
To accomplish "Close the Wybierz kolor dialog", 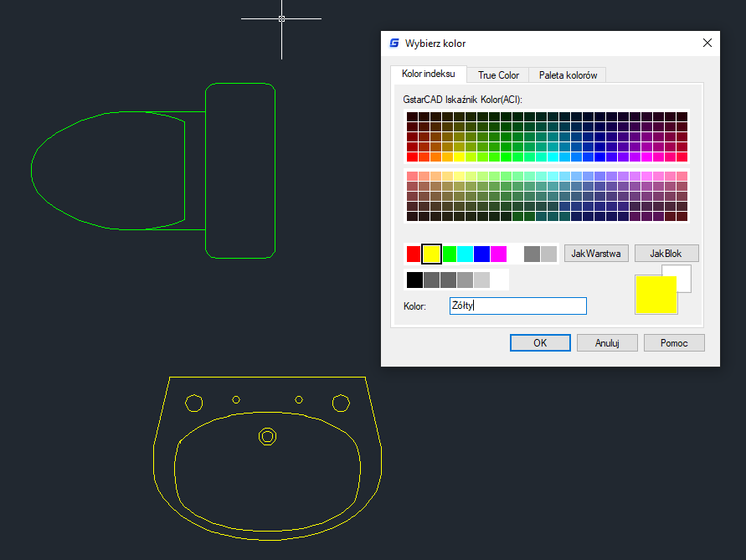I will (x=707, y=43).
